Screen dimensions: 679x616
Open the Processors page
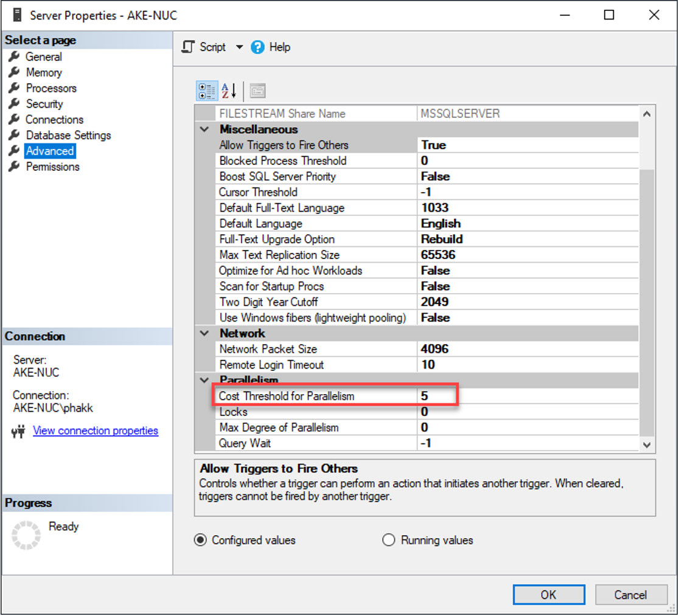point(51,88)
